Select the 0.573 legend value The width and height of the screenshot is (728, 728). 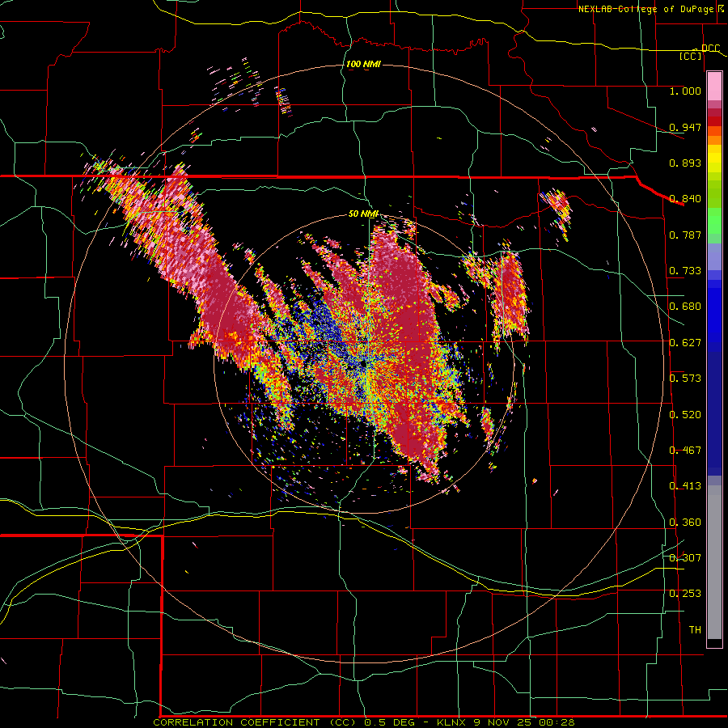tap(685, 379)
